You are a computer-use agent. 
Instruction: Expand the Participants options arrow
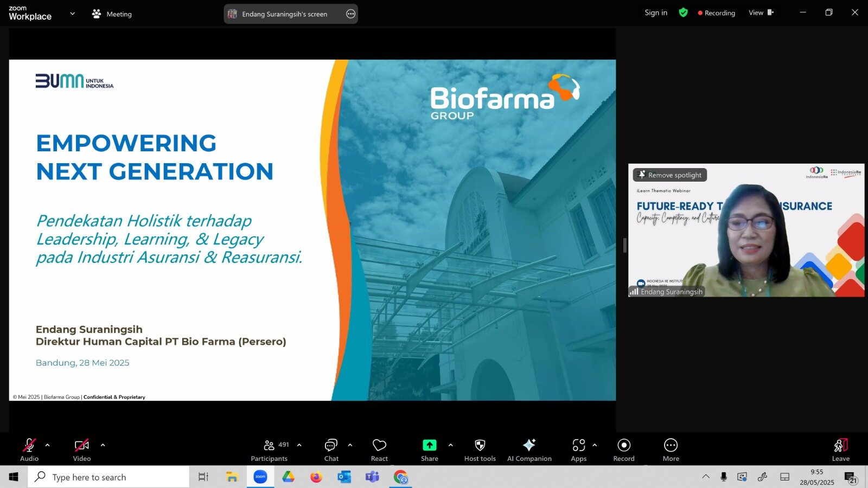pos(299,445)
